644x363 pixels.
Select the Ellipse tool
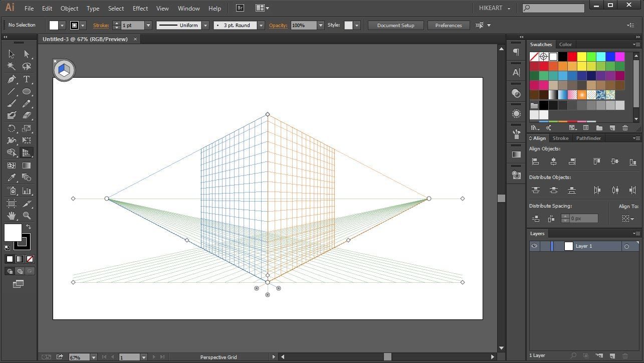coord(27,92)
